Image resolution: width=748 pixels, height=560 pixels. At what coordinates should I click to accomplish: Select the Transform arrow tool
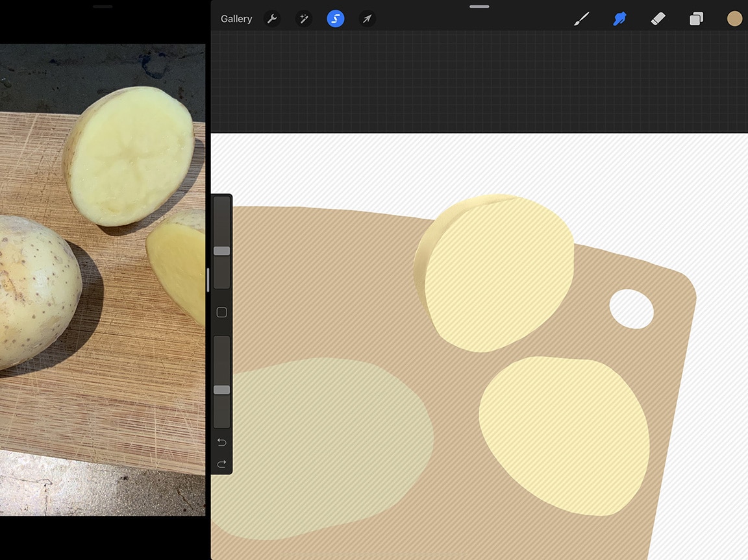coord(367,18)
